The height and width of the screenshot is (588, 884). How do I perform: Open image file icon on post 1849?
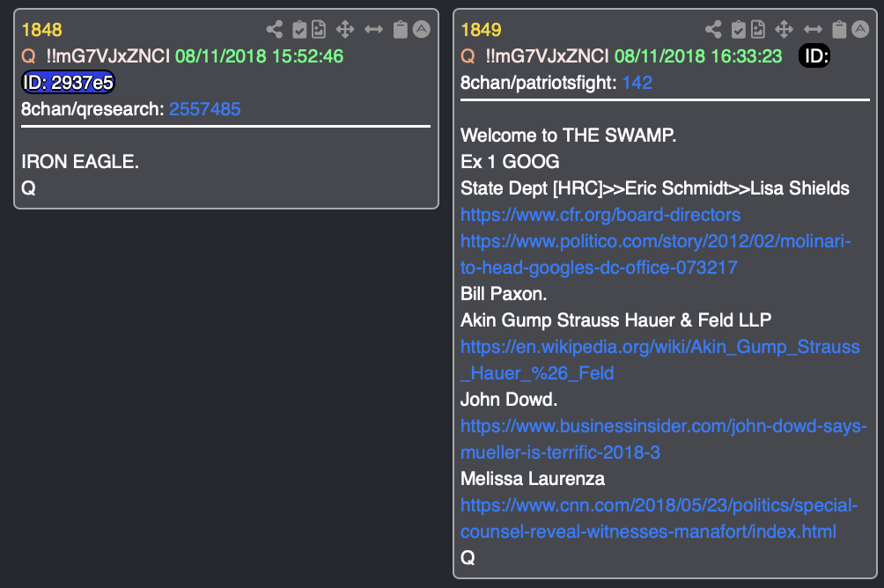click(758, 29)
